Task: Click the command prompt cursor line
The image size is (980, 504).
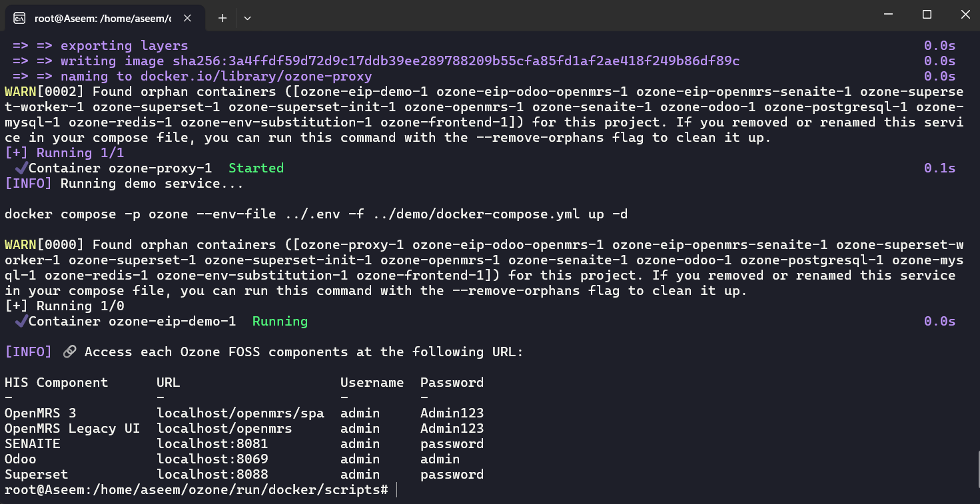Action: click(201, 490)
